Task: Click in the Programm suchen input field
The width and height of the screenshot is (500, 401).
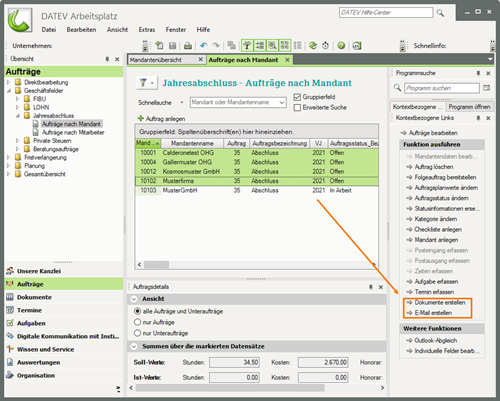Action: 442,88
